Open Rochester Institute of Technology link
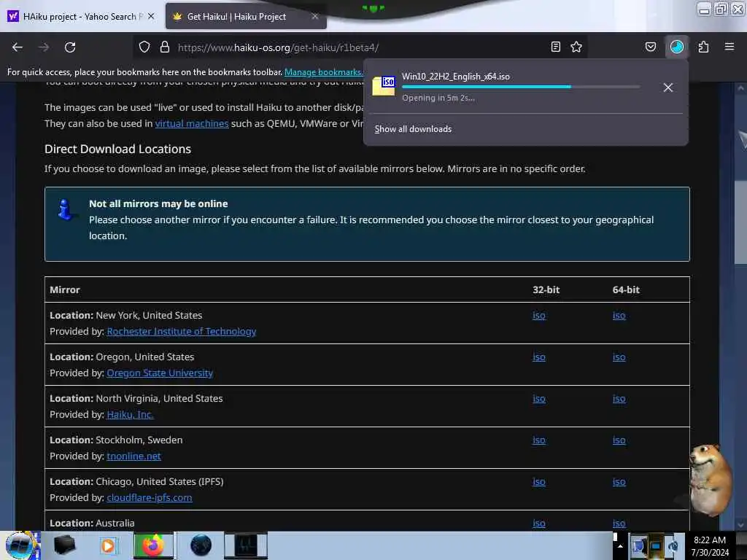 pyautogui.click(x=182, y=332)
